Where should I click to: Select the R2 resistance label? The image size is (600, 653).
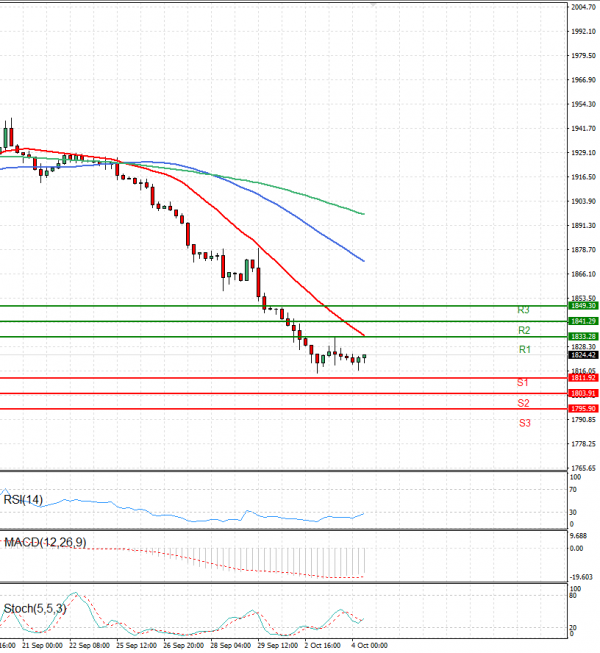click(524, 330)
